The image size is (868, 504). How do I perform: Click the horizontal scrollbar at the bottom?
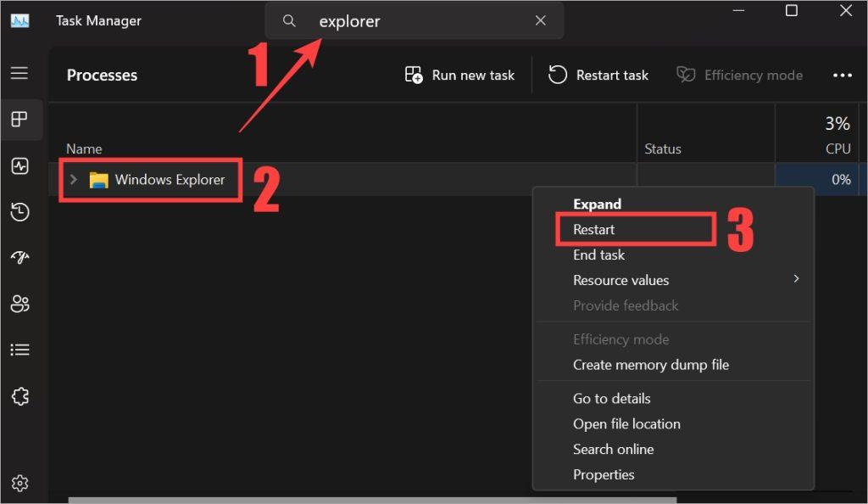coord(372,500)
